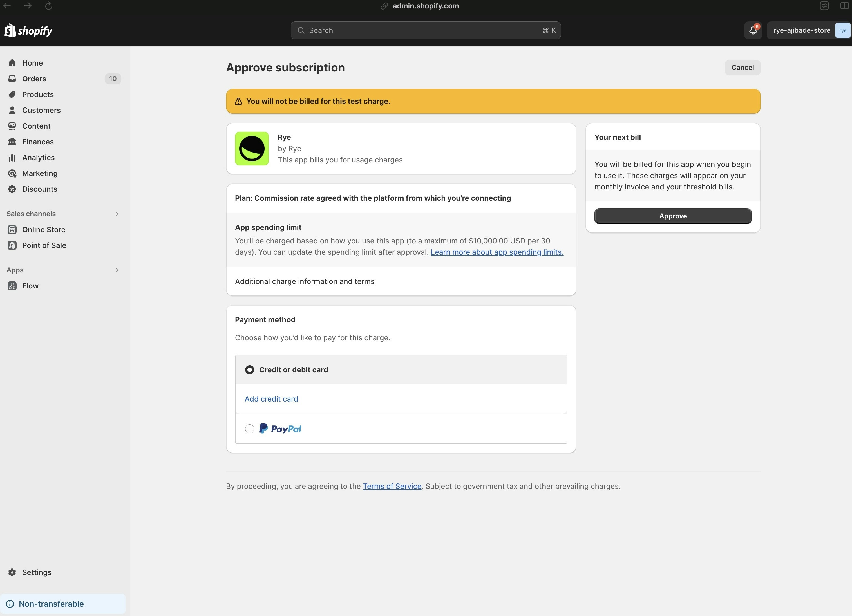This screenshot has width=852, height=616.
Task: Click Discounts in the sidebar
Action: click(40, 189)
